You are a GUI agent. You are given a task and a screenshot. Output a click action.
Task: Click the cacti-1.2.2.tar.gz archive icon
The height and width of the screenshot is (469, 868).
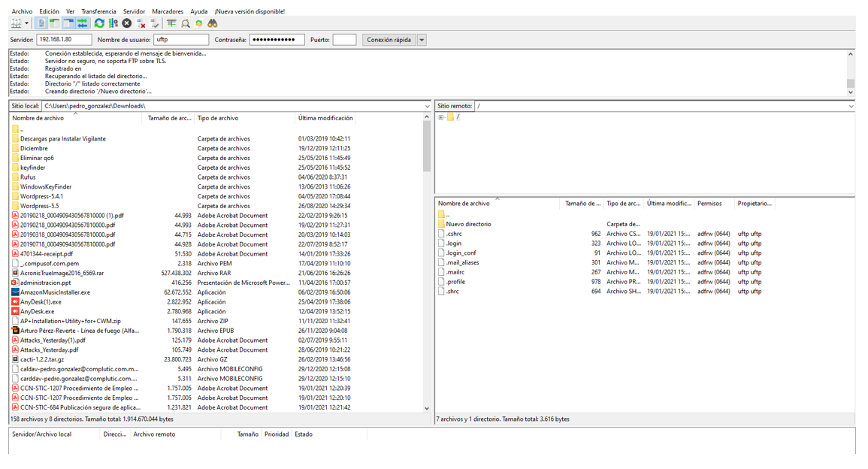[15, 359]
